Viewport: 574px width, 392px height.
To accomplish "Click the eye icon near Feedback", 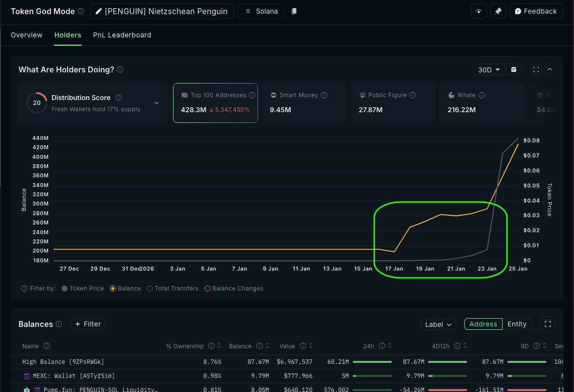I will (x=479, y=11).
